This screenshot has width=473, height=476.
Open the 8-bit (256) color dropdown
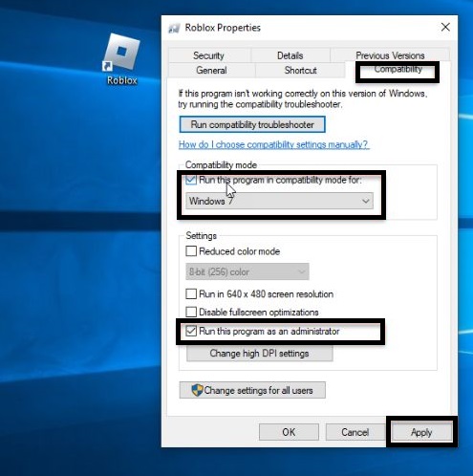pos(247,271)
